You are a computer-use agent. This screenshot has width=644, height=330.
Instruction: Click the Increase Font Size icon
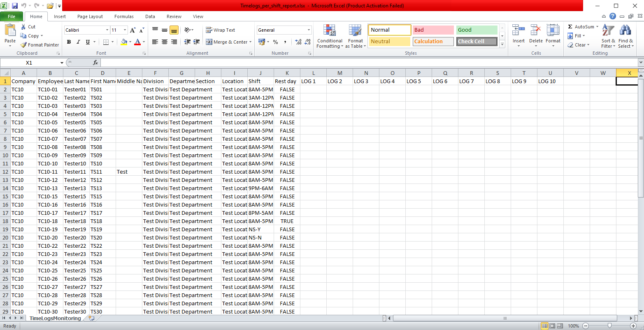click(133, 30)
